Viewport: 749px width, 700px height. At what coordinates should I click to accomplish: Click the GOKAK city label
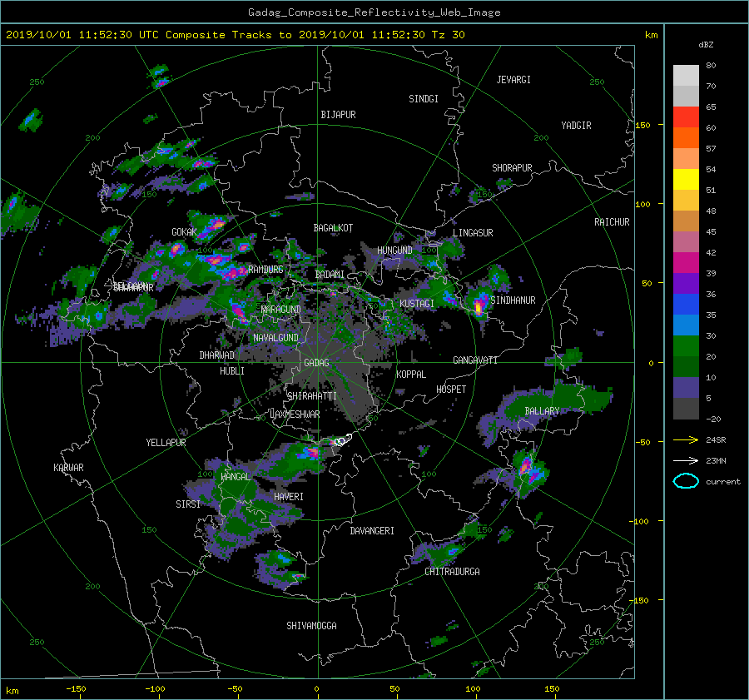(x=185, y=232)
